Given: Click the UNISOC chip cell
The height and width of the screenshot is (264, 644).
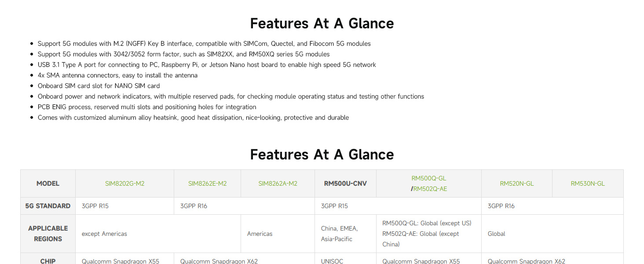Looking at the screenshot, I should 332,261.
